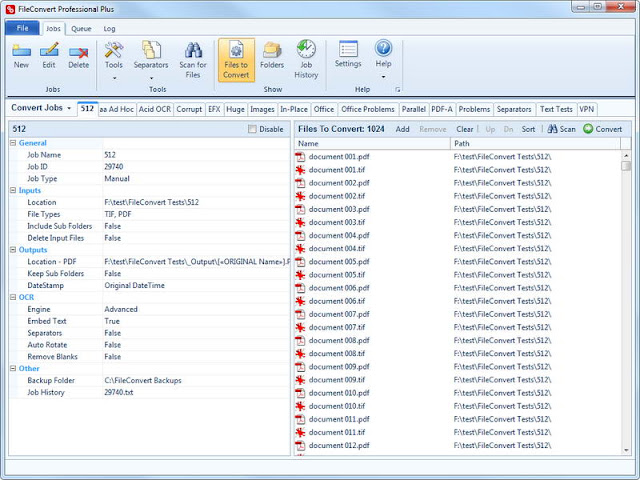640x480 pixels.
Task: Select the PDF icon for document 012.pdf
Action: (x=300, y=445)
